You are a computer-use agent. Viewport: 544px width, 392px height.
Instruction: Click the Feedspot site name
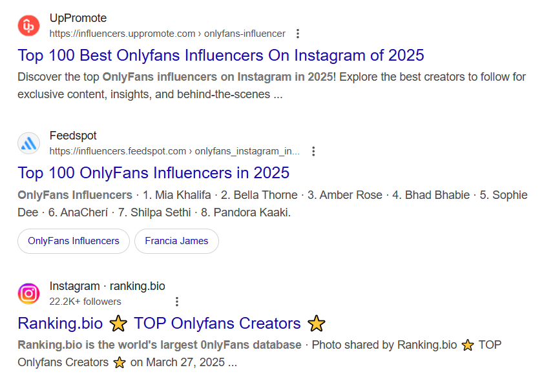coord(73,136)
